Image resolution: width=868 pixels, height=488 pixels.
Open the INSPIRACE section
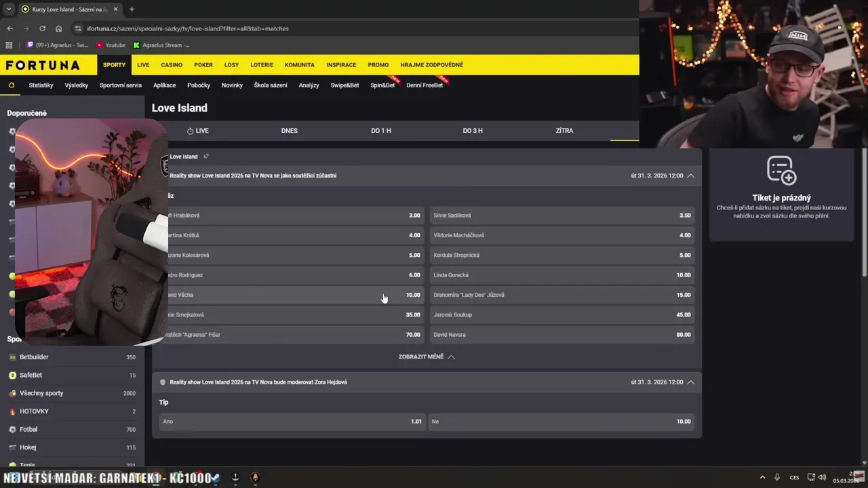341,65
